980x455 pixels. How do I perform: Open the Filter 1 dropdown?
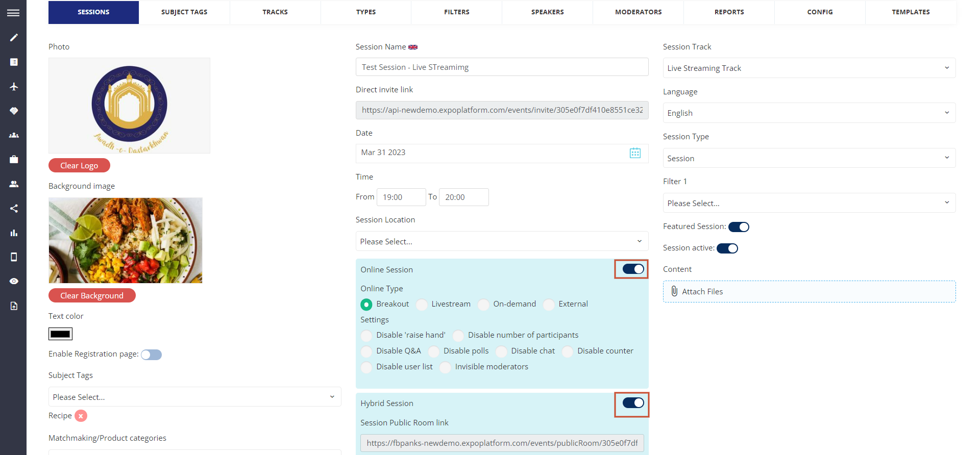[809, 203]
